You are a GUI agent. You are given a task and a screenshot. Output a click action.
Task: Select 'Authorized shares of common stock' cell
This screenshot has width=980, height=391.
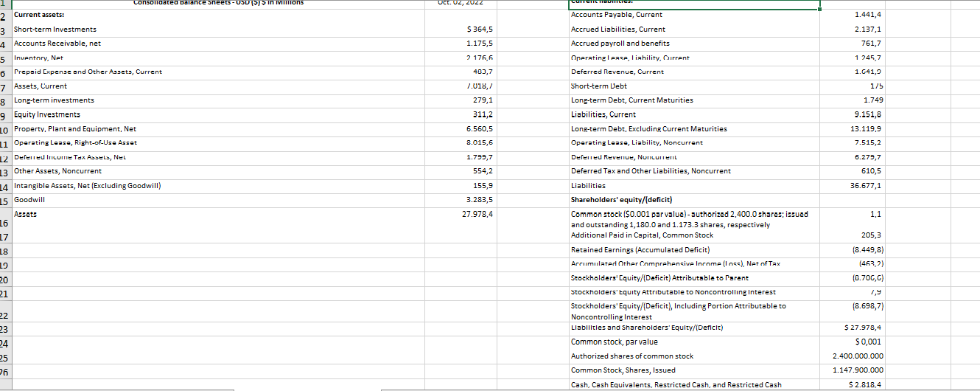[x=694, y=356]
